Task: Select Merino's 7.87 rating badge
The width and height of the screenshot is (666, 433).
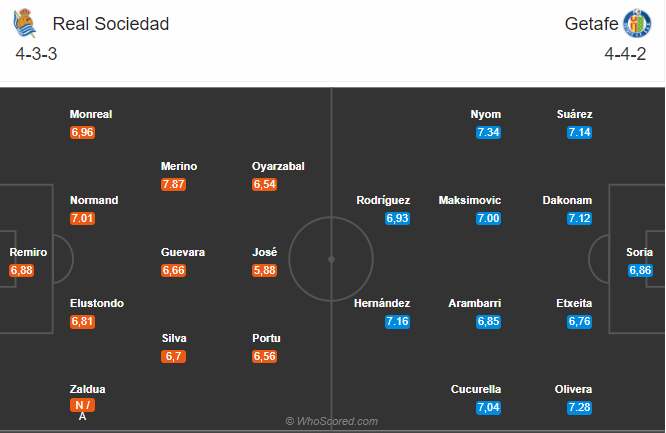Action: point(173,184)
